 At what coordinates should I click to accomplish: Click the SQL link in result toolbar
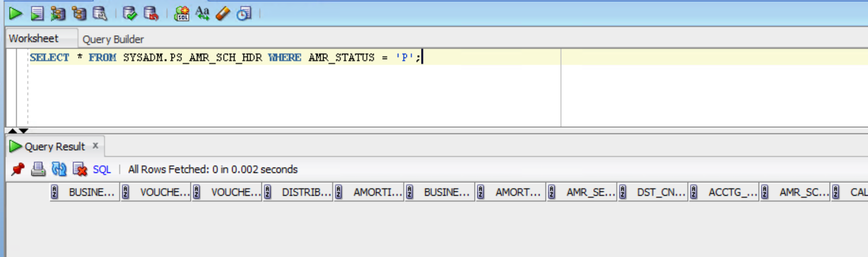click(102, 170)
